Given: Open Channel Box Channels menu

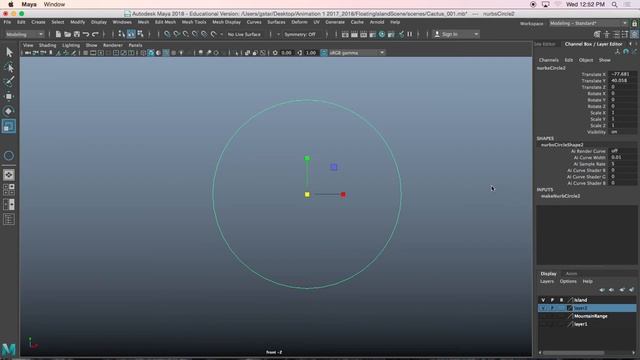Looking at the screenshot, I should 549,60.
